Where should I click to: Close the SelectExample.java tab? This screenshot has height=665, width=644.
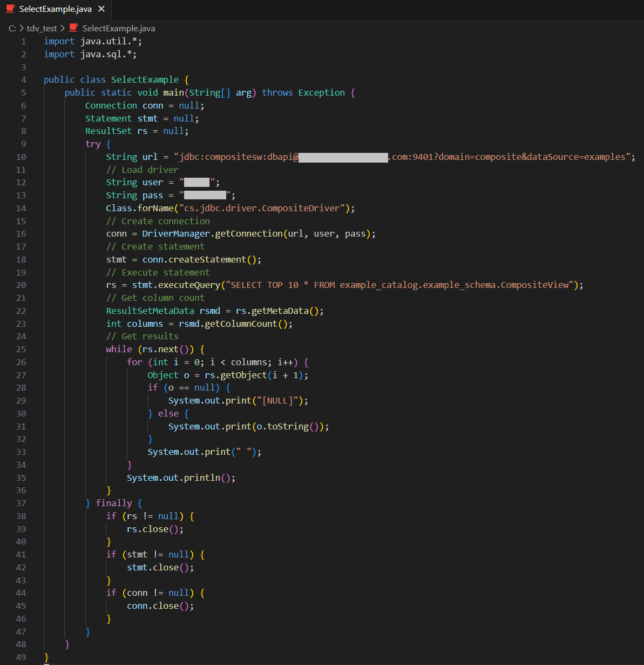point(101,9)
